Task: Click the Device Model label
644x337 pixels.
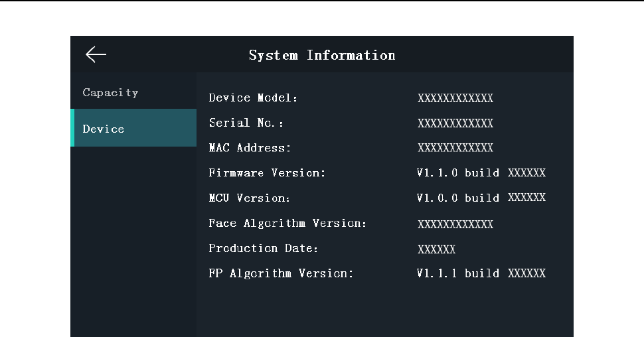Action: pyautogui.click(x=254, y=98)
